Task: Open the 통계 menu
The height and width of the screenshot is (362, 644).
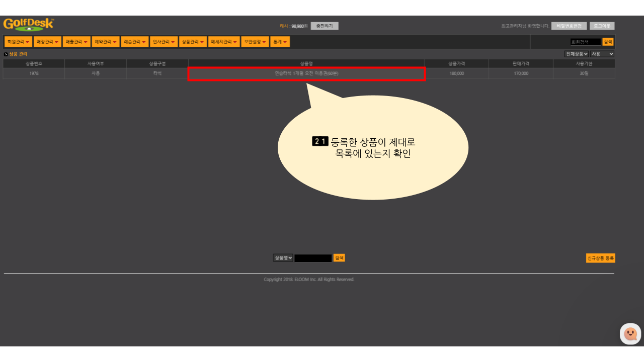Action: [280, 42]
